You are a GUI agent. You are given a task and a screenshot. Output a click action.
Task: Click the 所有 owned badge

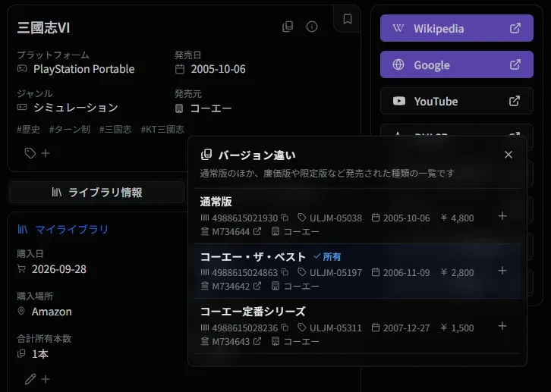click(327, 256)
